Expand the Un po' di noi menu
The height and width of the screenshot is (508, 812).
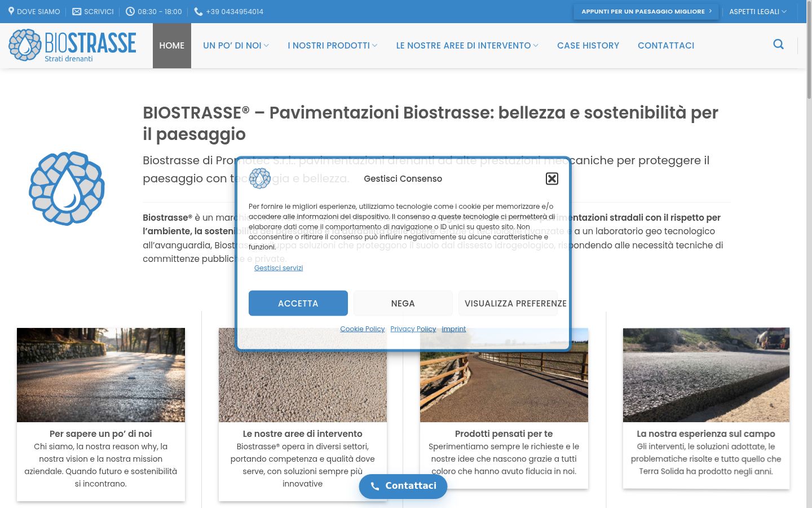[x=236, y=46]
